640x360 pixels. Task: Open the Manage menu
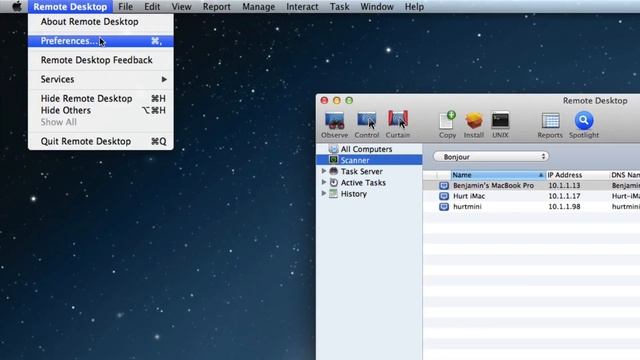[x=258, y=7]
